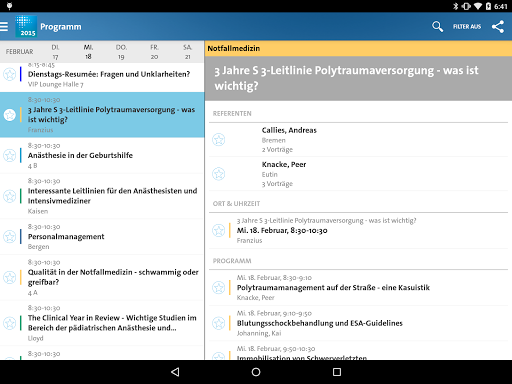The height and width of the screenshot is (384, 512).
Task: Turn on filter via FILTER AUS
Action: pyautogui.click(x=467, y=26)
